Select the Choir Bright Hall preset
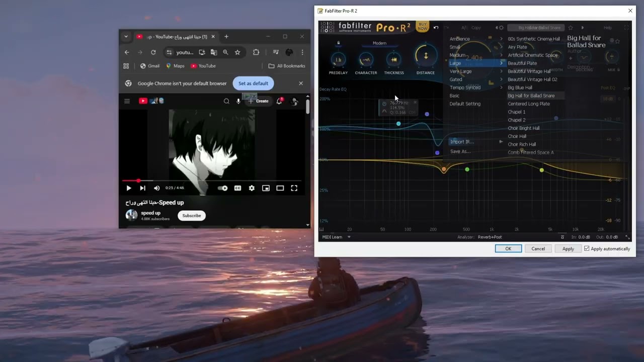Image resolution: width=644 pixels, height=362 pixels. (523, 128)
